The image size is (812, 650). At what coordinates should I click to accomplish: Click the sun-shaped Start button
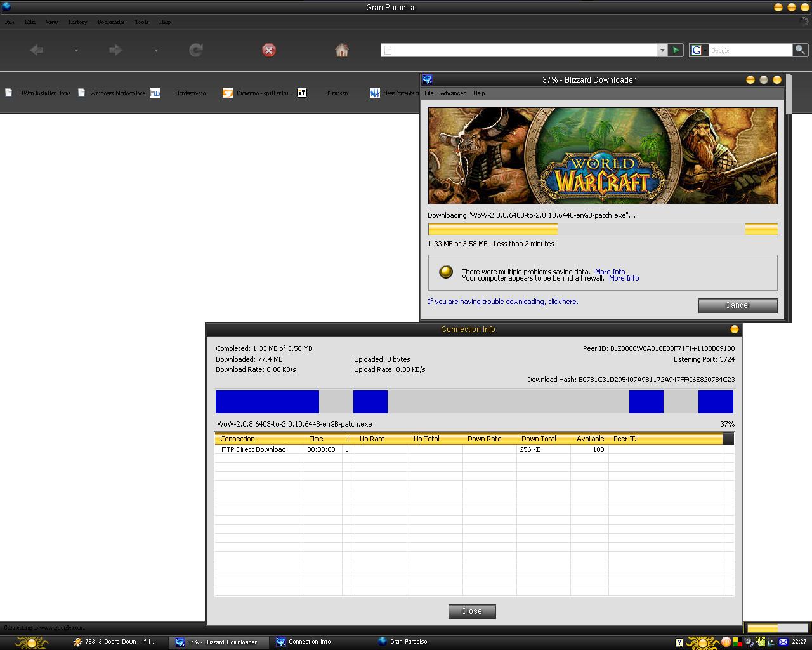click(32, 642)
